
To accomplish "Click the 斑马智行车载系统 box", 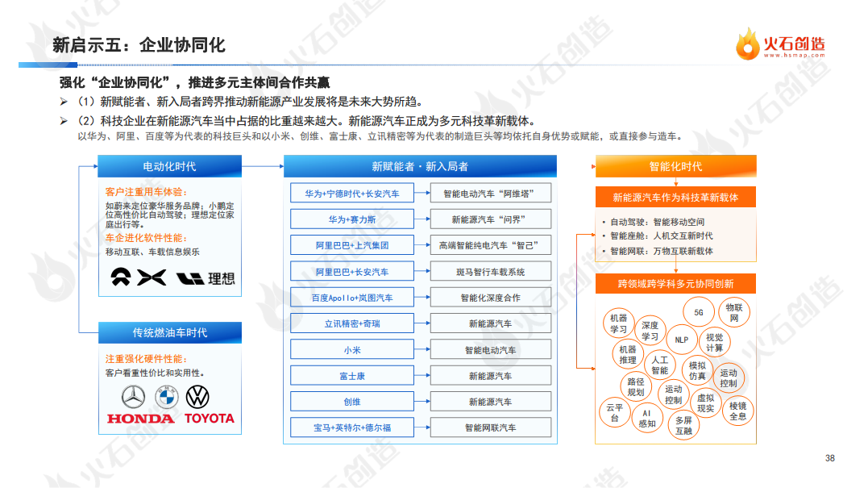I will coord(491,271).
